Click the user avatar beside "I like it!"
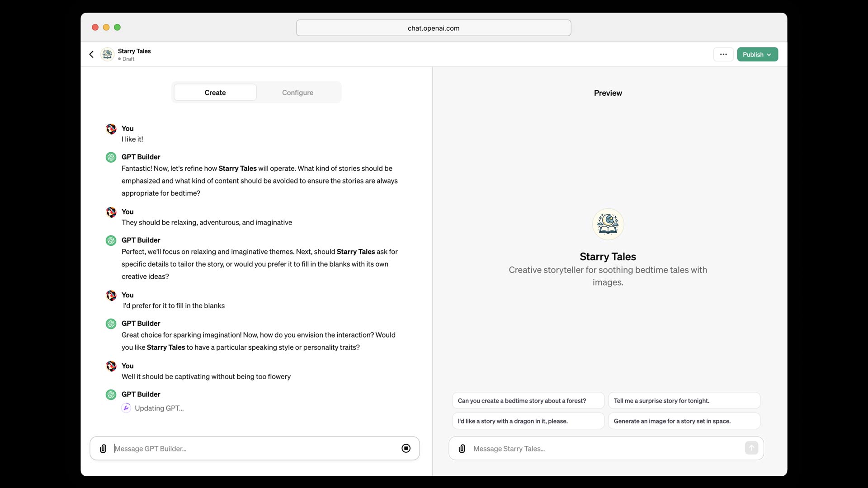868x488 pixels. tap(111, 129)
